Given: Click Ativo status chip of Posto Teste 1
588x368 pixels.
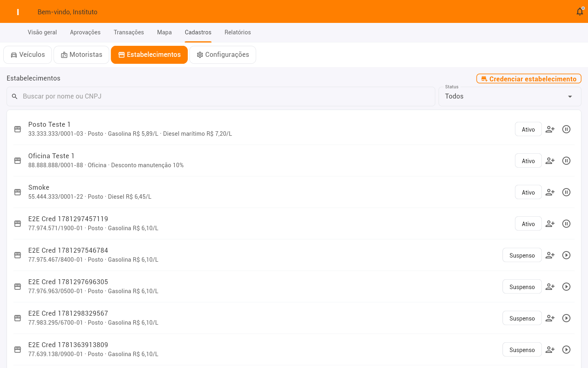Looking at the screenshot, I should point(528,129).
